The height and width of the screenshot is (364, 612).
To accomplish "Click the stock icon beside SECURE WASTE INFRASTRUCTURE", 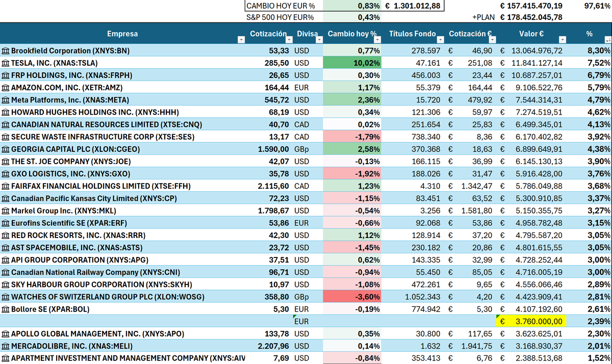I will point(6,137).
